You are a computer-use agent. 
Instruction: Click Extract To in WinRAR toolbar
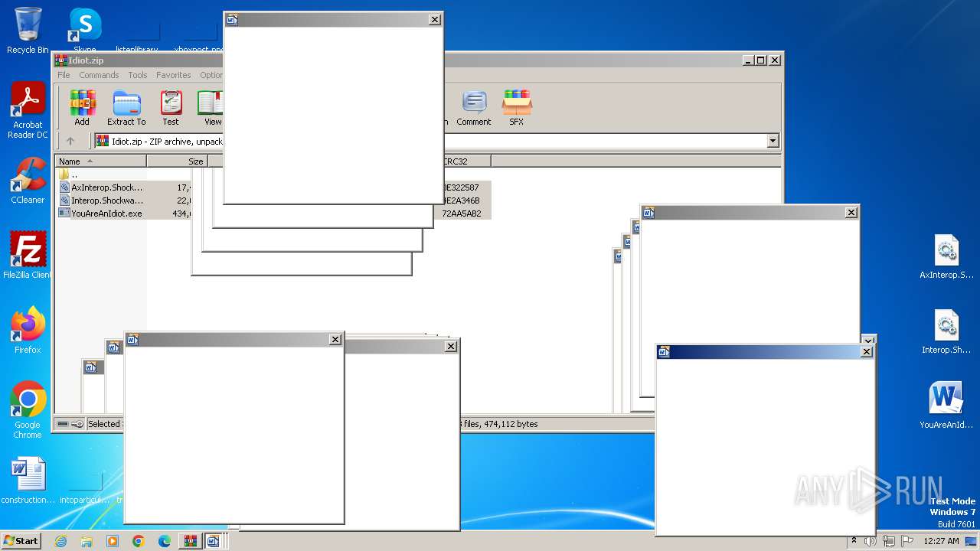click(x=126, y=108)
